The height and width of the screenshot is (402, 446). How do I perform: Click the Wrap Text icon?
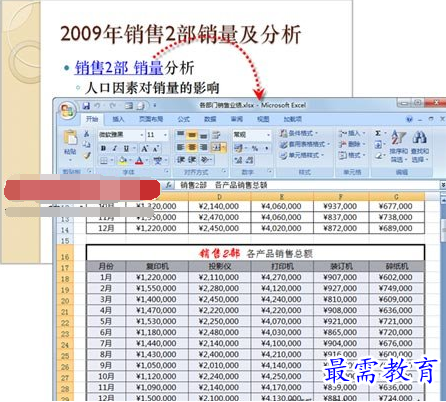(x=216, y=135)
